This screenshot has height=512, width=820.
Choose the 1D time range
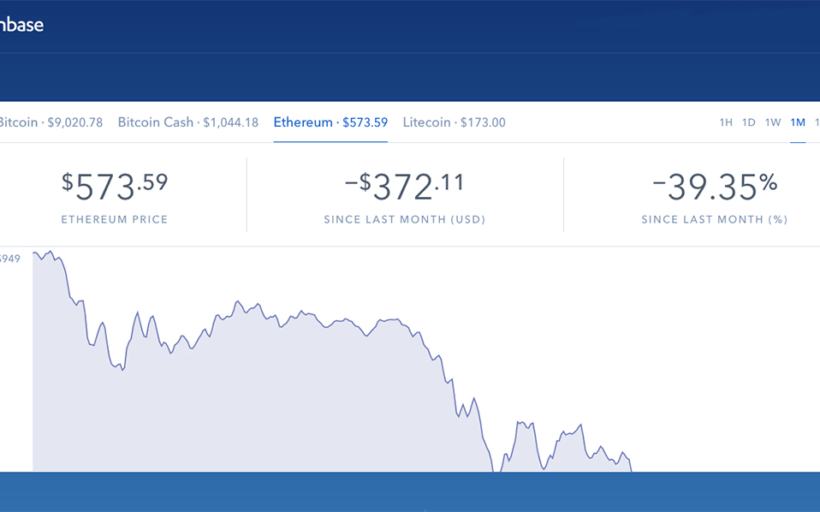click(749, 123)
